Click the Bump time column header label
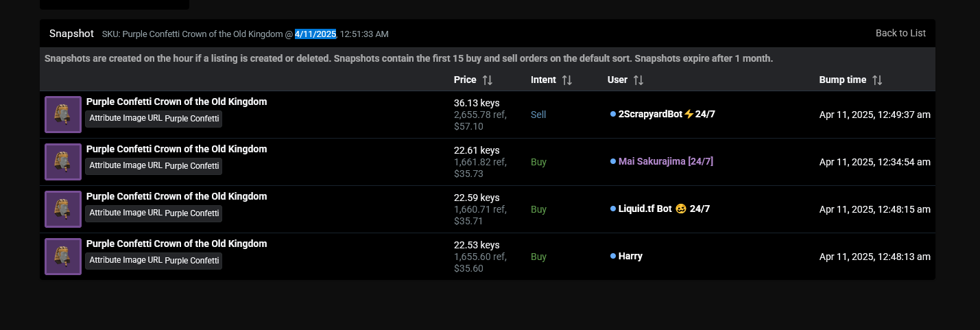The height and width of the screenshot is (330, 980). 842,80
